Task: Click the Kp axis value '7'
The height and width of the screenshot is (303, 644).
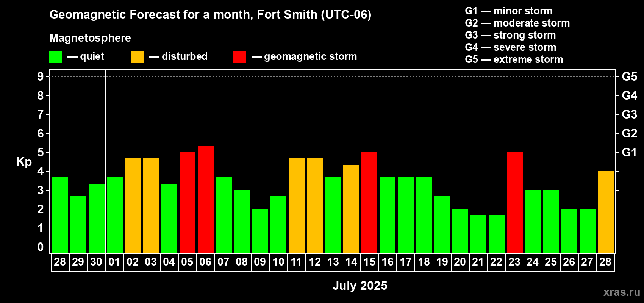Action: (x=41, y=114)
